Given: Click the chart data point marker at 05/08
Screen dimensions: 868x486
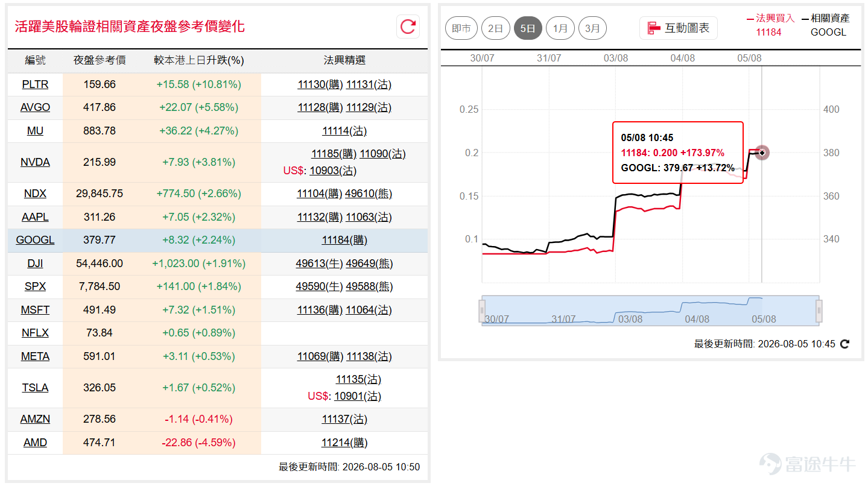Looking at the screenshot, I should click(762, 153).
